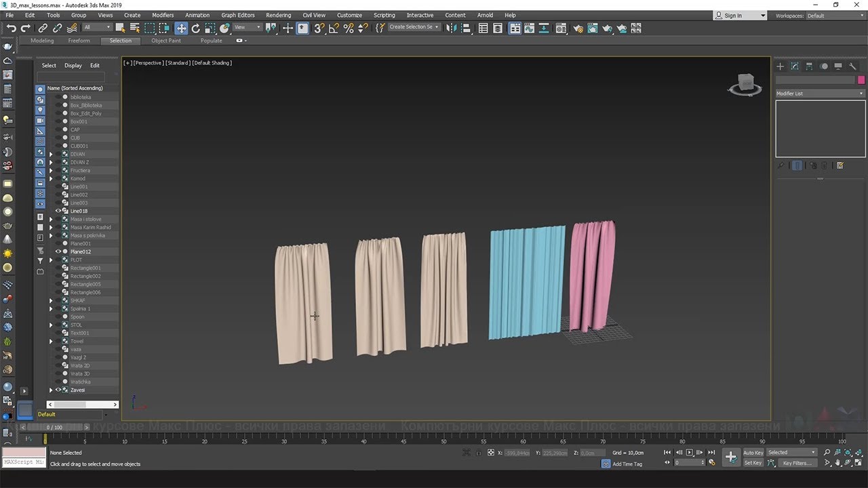Toggle the Angle Snap tool
Viewport: 868px width, 488px height.
click(x=334, y=28)
